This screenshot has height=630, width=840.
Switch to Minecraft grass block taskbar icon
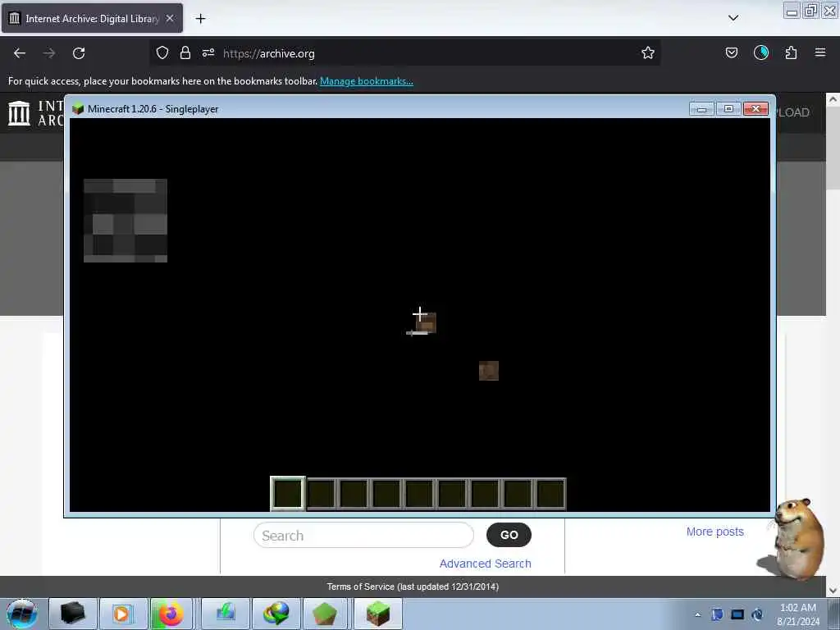378,614
